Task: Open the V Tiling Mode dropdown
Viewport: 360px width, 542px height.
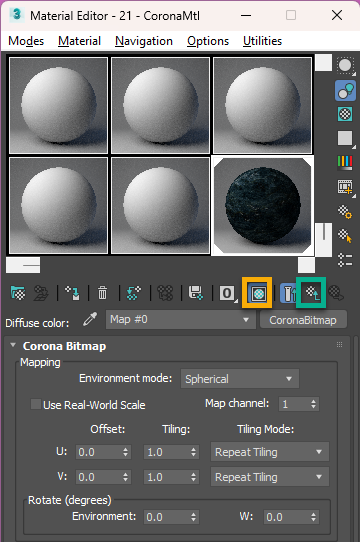Action: [x=270, y=477]
